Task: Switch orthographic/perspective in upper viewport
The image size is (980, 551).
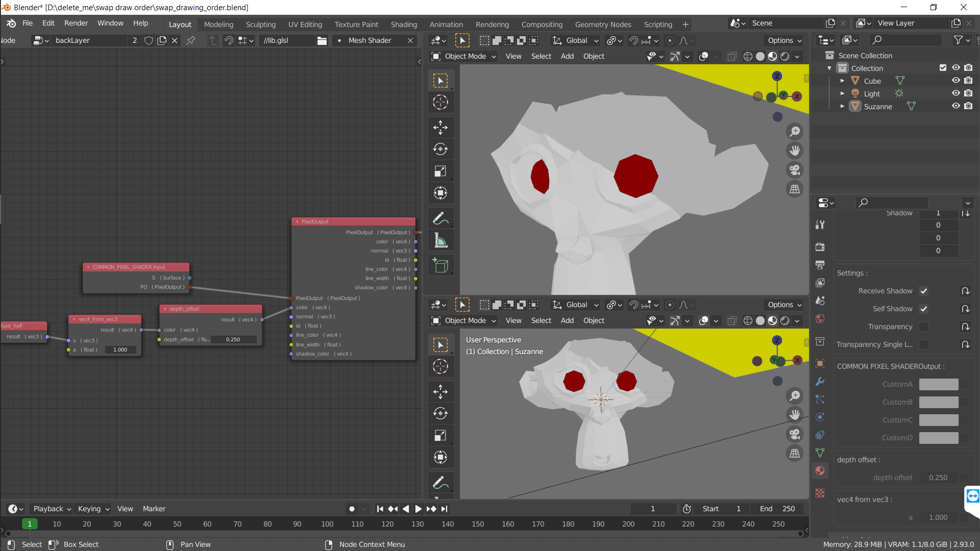Action: pyautogui.click(x=795, y=189)
